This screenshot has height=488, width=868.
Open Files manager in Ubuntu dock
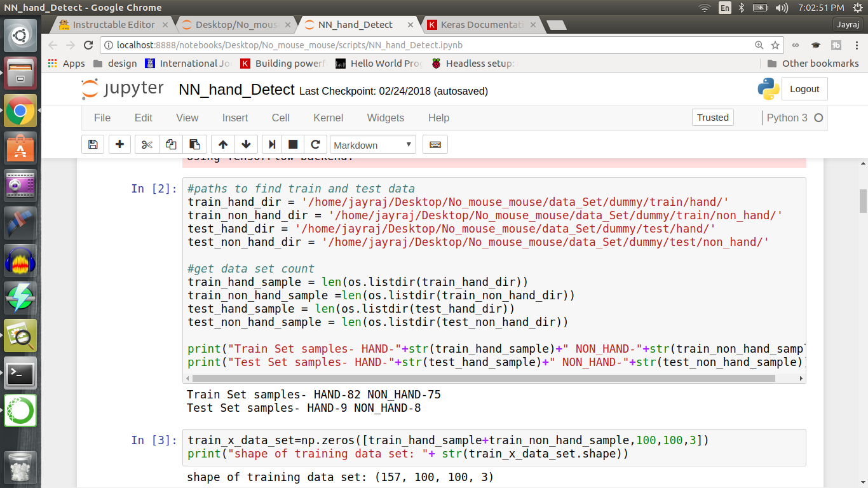[20, 73]
